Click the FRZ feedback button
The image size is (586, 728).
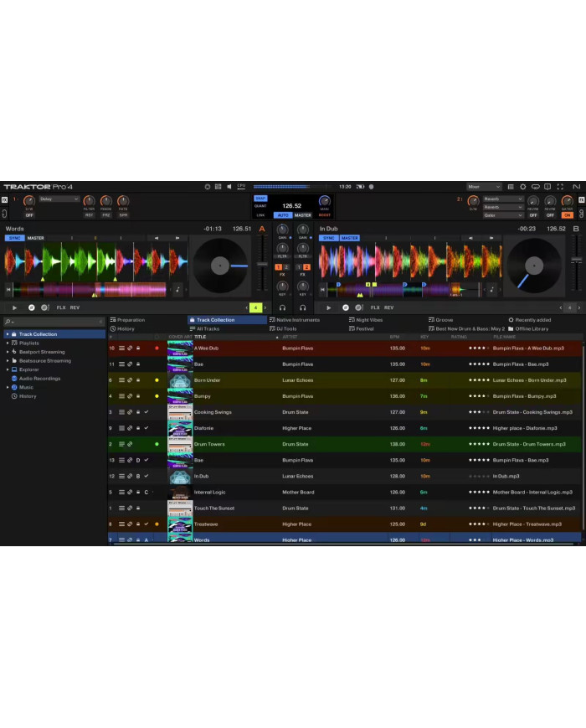[x=106, y=215]
